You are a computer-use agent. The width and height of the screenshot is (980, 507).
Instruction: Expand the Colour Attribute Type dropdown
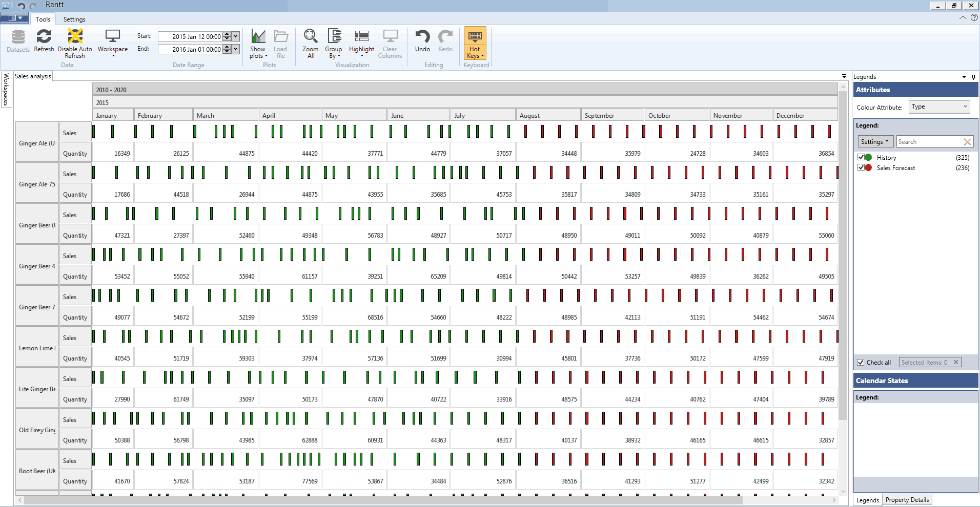pos(940,107)
